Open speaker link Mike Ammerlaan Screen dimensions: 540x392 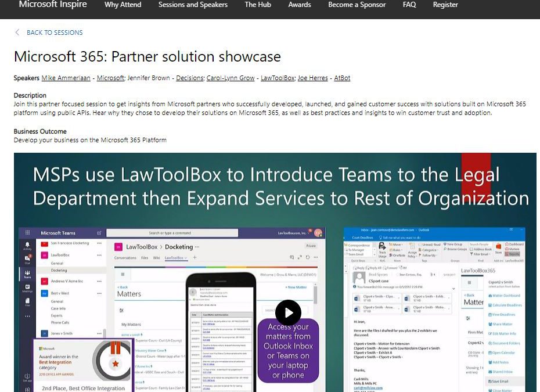click(66, 78)
